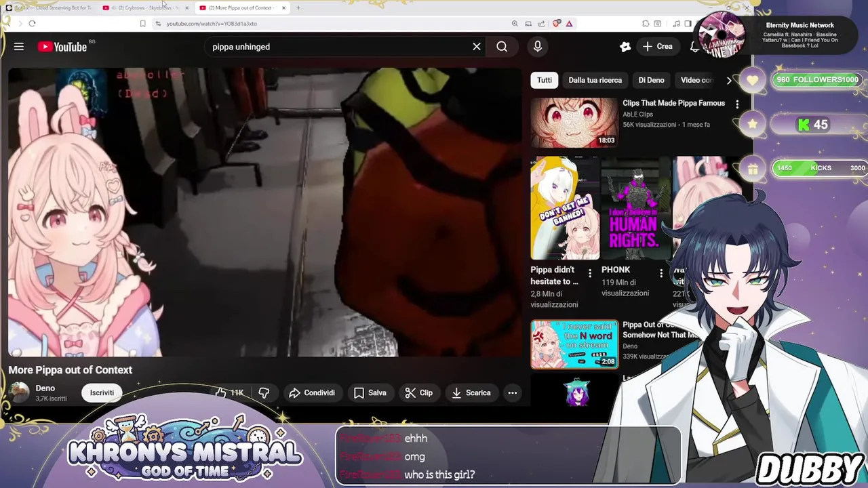Open Brave Shields lion icon
Screen dimensions: 868x488
[557, 24]
